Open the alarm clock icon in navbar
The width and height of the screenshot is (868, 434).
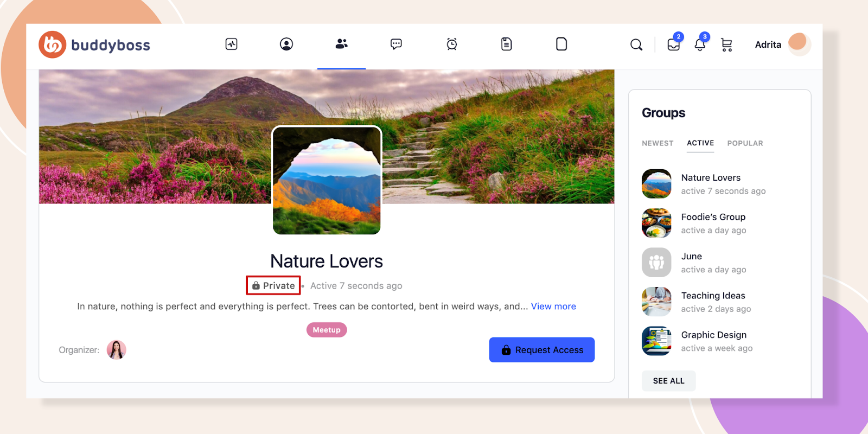[452, 44]
